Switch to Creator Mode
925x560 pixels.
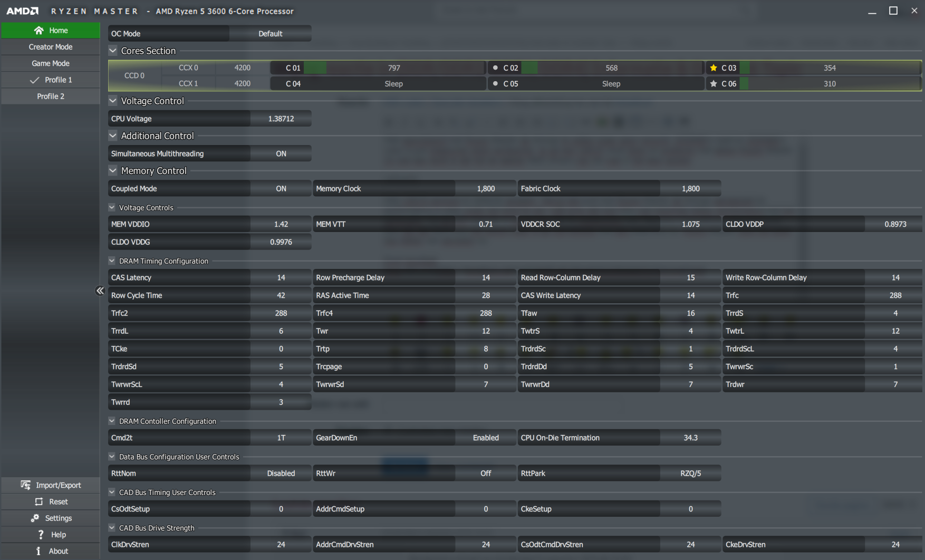click(x=51, y=47)
